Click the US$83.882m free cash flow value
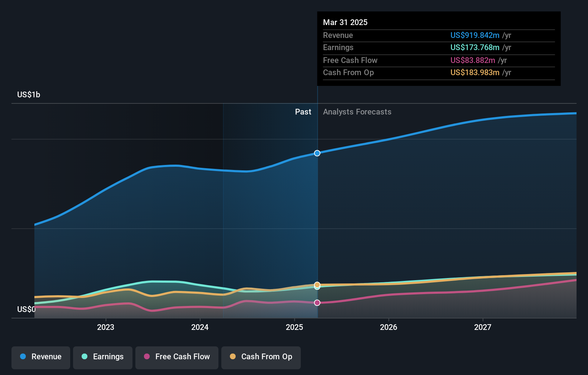This screenshot has height=375, width=588. coord(473,60)
